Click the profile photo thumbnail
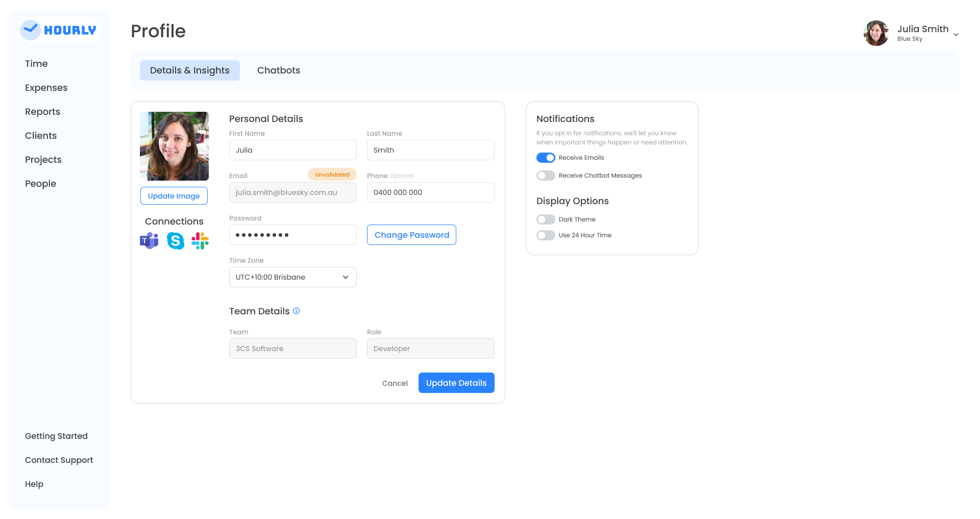The width and height of the screenshot is (980, 519). click(x=174, y=146)
